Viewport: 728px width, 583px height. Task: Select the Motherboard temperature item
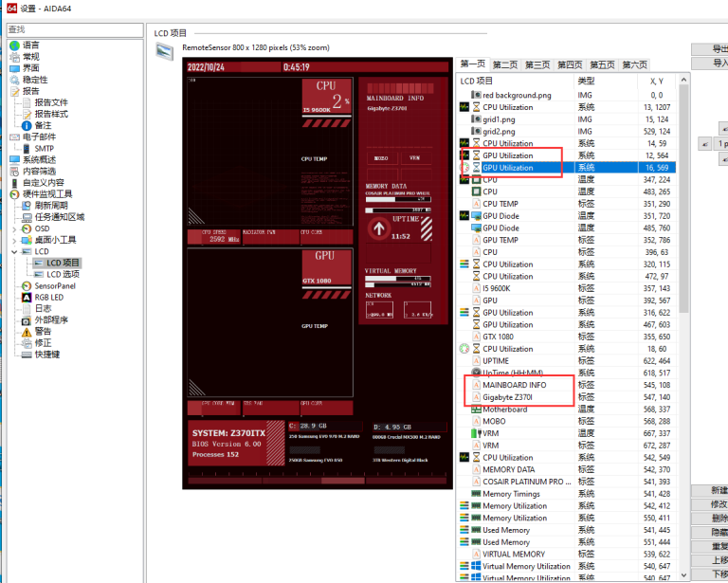point(504,410)
